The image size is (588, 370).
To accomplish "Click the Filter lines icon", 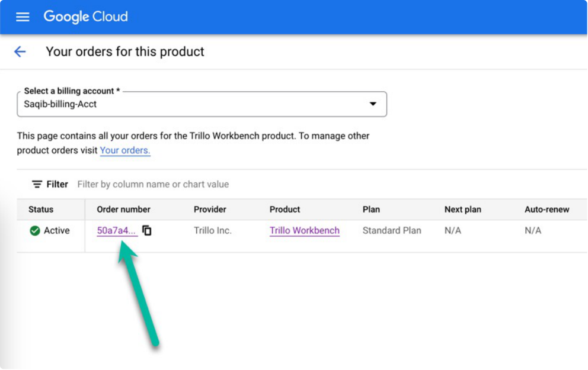I will pos(37,184).
